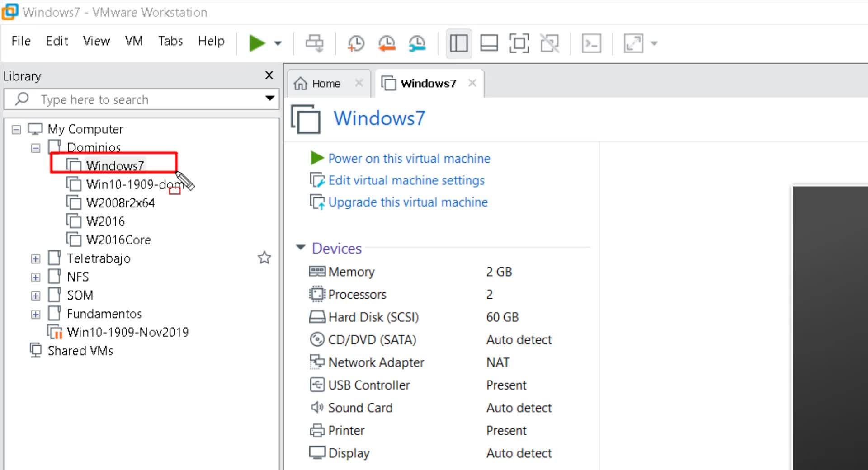Image resolution: width=868 pixels, height=470 pixels.
Task: Expand the Teletrabajo folder
Action: point(36,259)
